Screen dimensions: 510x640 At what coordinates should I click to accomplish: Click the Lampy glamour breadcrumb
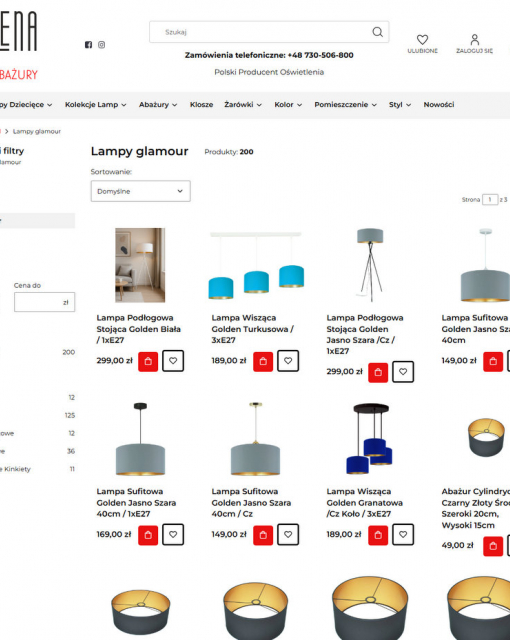[37, 131]
